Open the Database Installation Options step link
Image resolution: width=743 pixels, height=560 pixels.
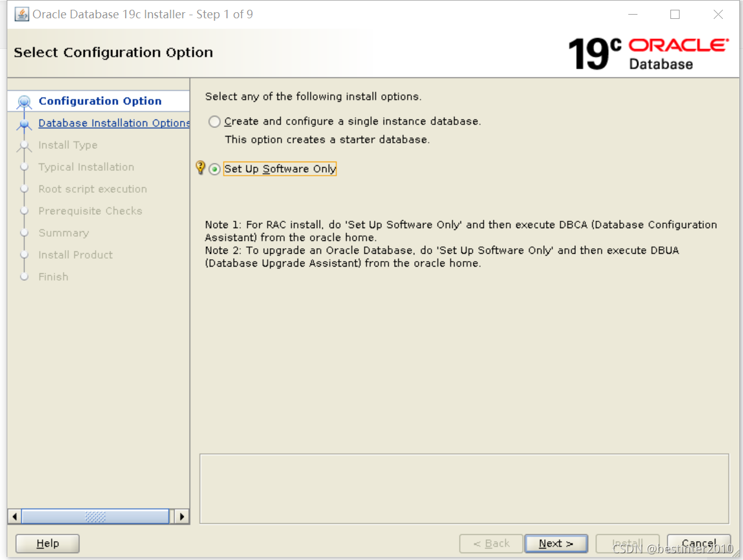coord(114,123)
